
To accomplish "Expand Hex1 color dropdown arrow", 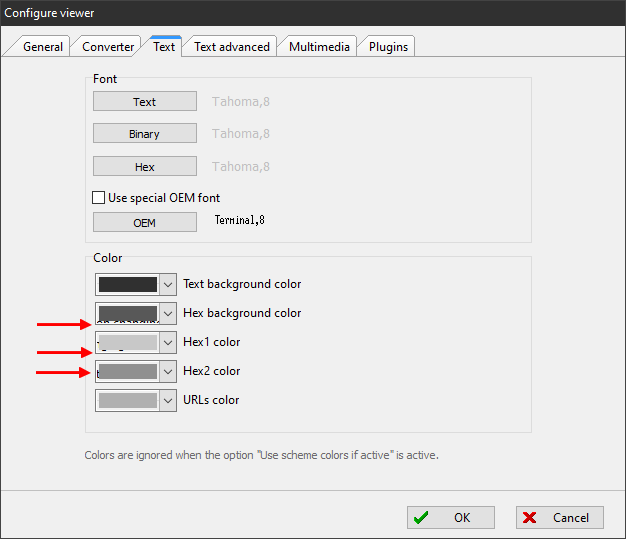I will tap(168, 343).
